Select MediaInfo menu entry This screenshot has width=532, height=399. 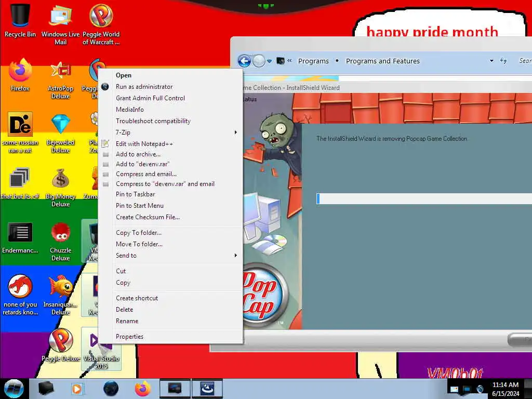click(129, 110)
